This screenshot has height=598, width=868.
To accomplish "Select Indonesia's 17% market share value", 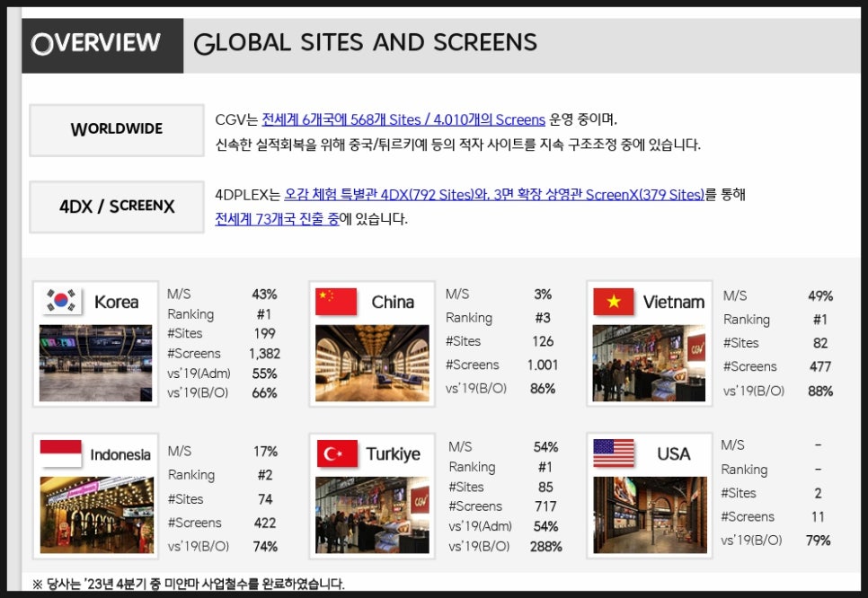I will pos(266,452).
